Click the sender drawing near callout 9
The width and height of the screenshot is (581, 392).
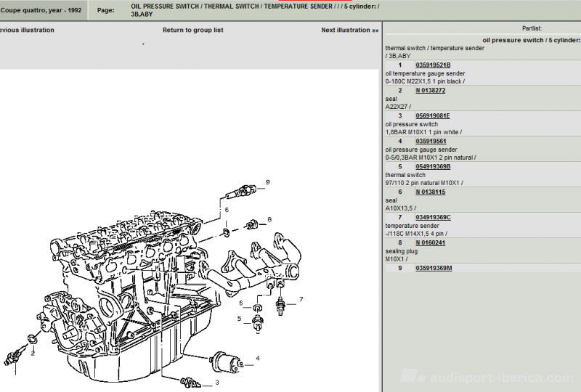[241, 192]
